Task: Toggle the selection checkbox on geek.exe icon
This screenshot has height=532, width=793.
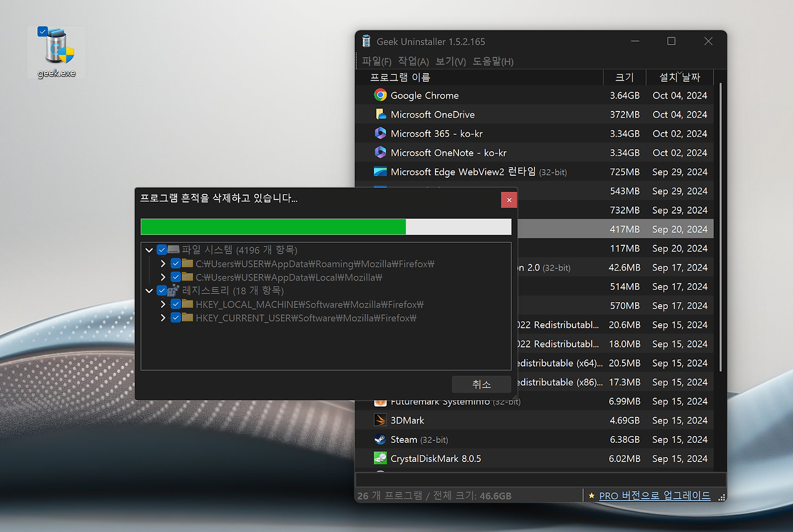Action: tap(43, 31)
